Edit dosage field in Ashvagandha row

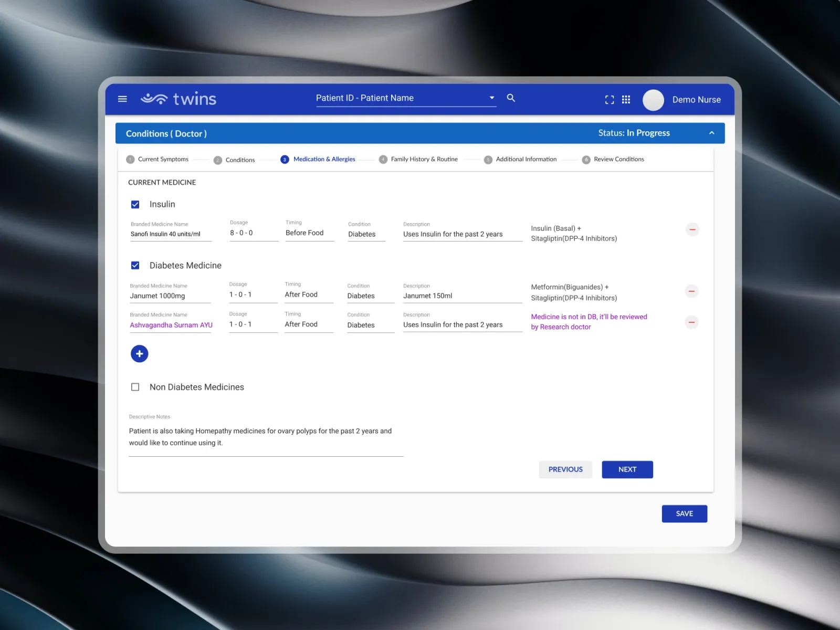point(253,322)
